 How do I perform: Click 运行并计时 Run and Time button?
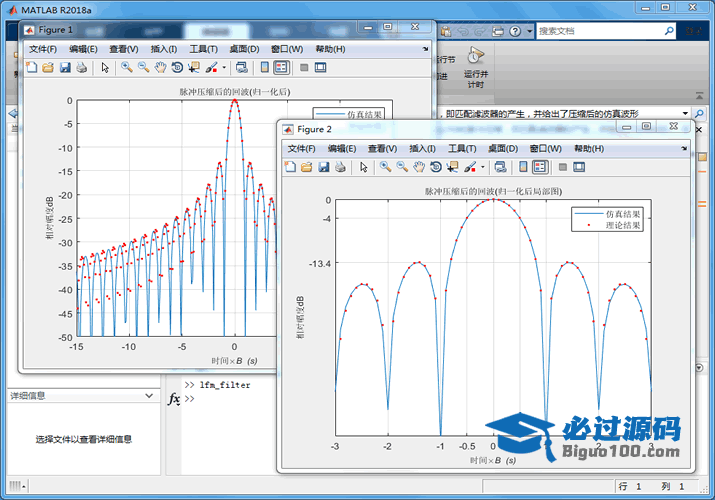click(476, 67)
